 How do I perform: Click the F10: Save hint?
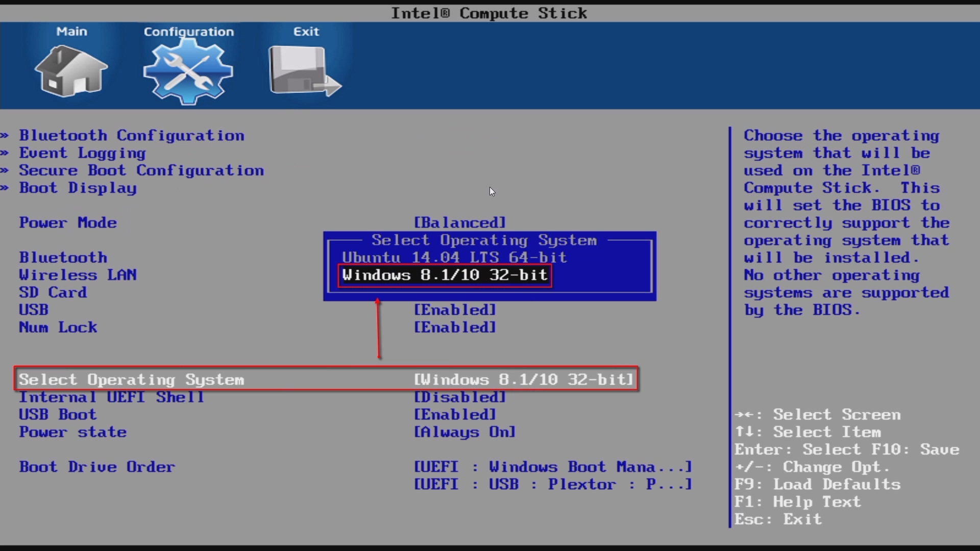coord(915,450)
